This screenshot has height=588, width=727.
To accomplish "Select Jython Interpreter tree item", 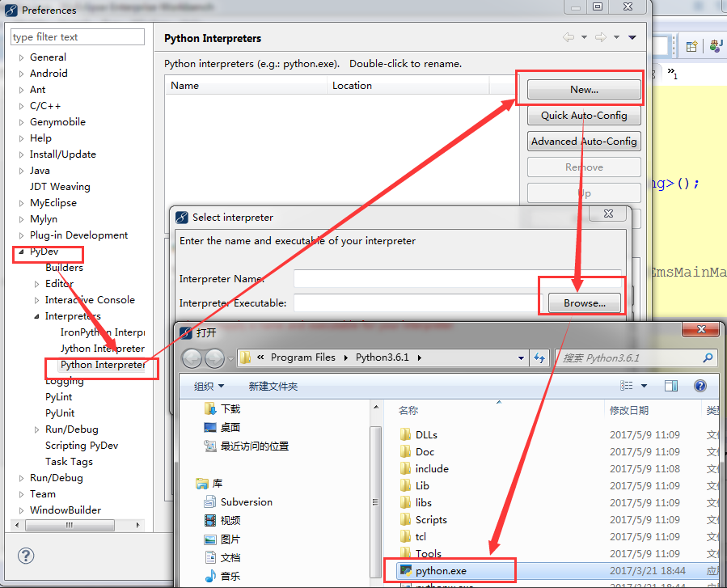I will coord(103,349).
